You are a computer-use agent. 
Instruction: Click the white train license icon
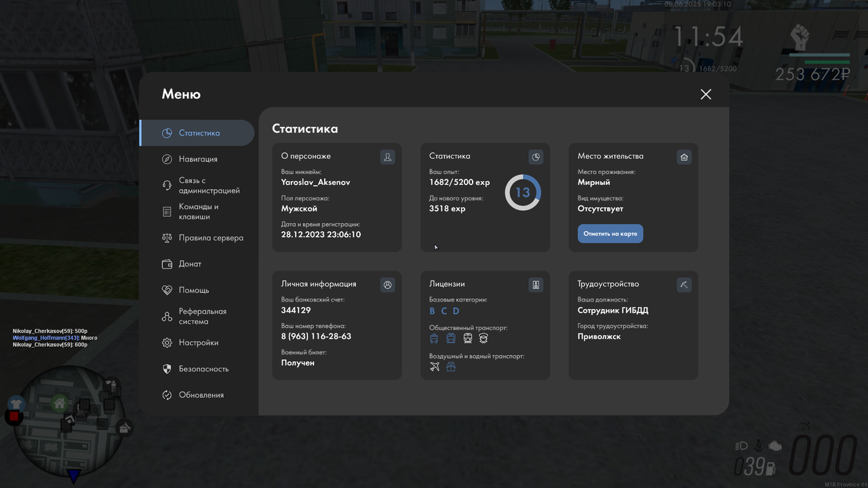pos(468,338)
